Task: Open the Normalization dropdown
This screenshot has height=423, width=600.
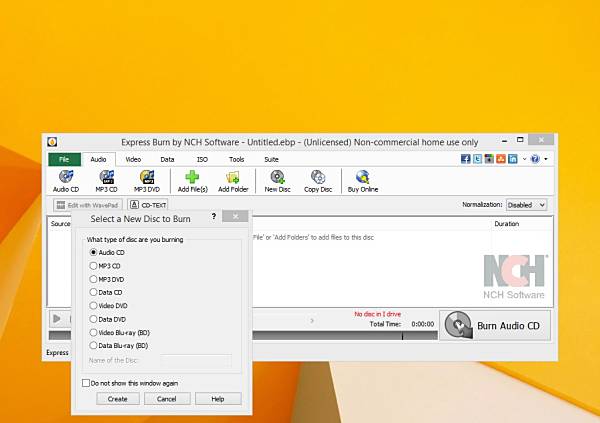Action: click(x=526, y=205)
